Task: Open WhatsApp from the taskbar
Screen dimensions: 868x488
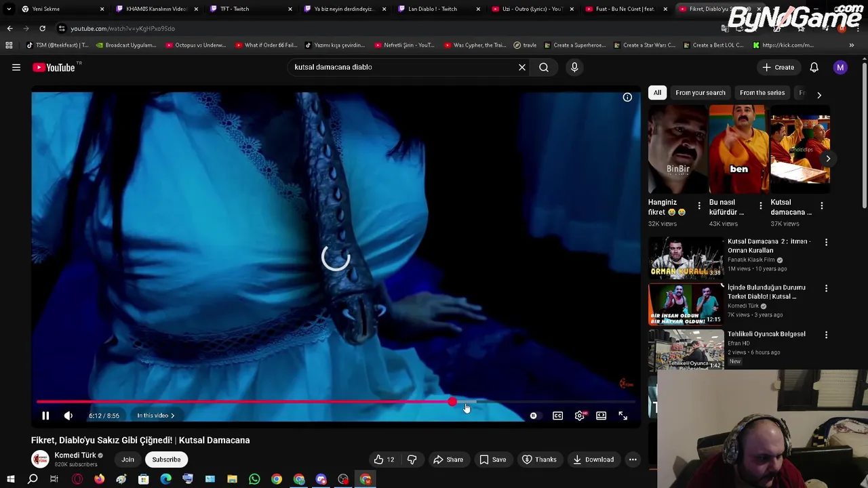Action: click(x=254, y=479)
